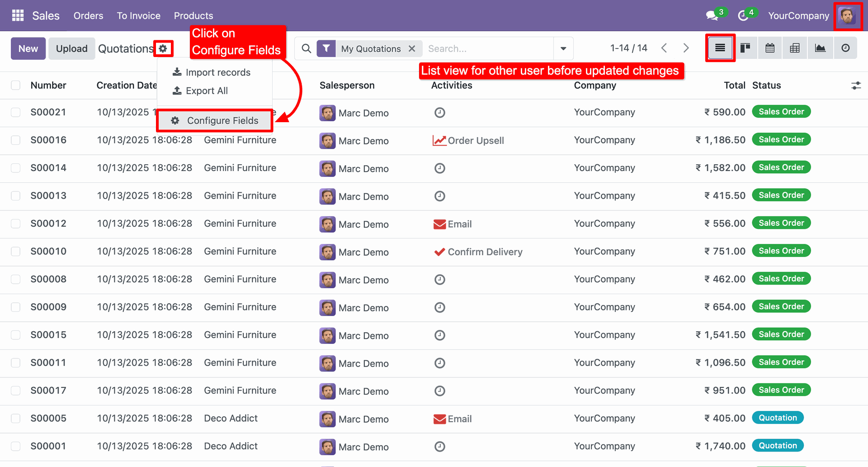This screenshot has width=868, height=467.
Task: Tick the checkbox for order S00021
Action: [16, 112]
